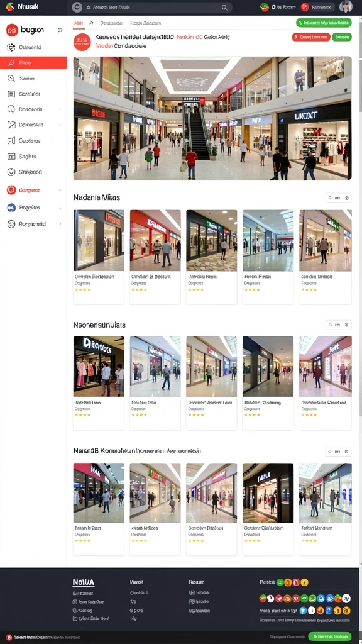Click the blue round icon beside Rogekias
The height and width of the screenshot is (644, 362).
[11, 208]
